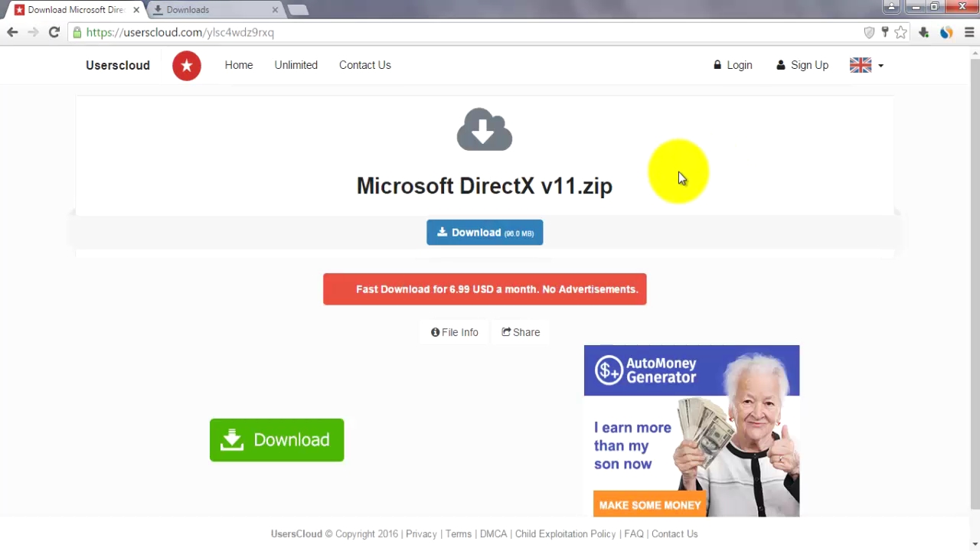
Task: Bookmark this page with the star icon
Action: tap(901, 32)
